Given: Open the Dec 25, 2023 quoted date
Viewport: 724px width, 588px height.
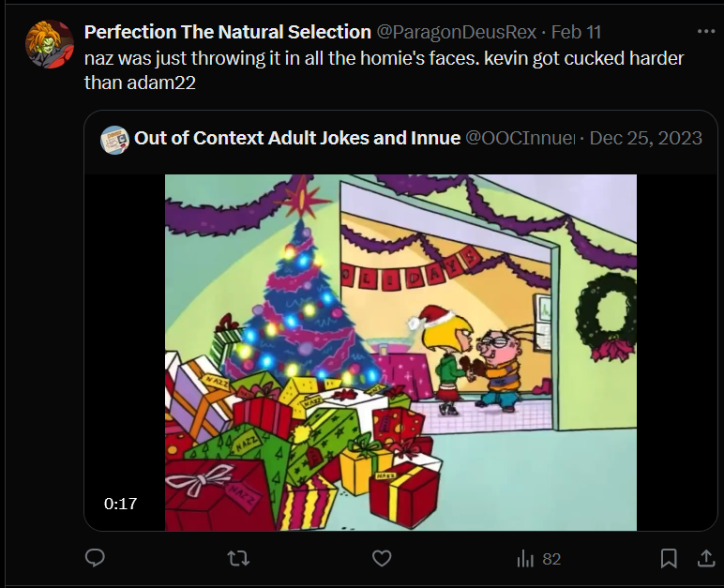Looking at the screenshot, I should [x=646, y=139].
